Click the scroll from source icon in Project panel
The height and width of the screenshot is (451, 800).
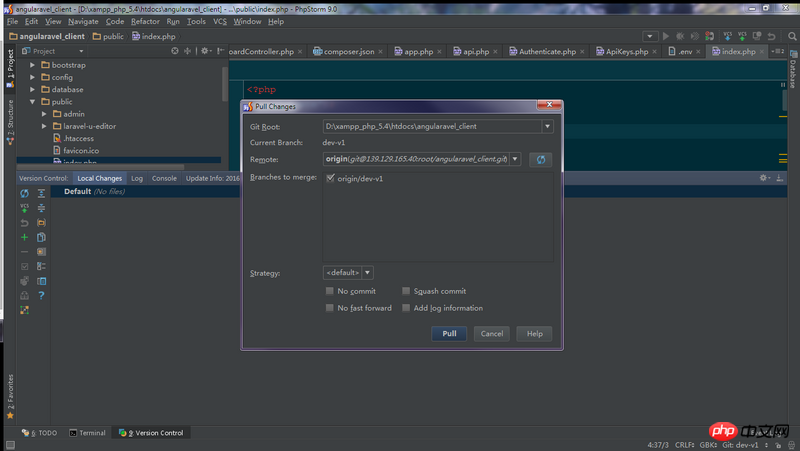[175, 51]
